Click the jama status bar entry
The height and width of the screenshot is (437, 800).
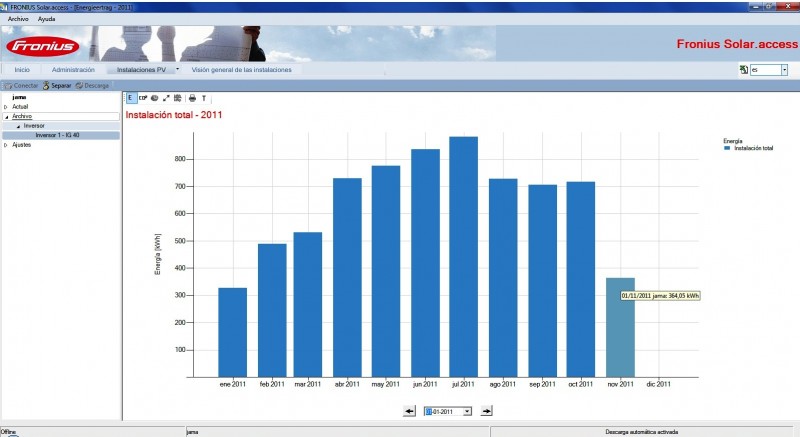pos(192,432)
